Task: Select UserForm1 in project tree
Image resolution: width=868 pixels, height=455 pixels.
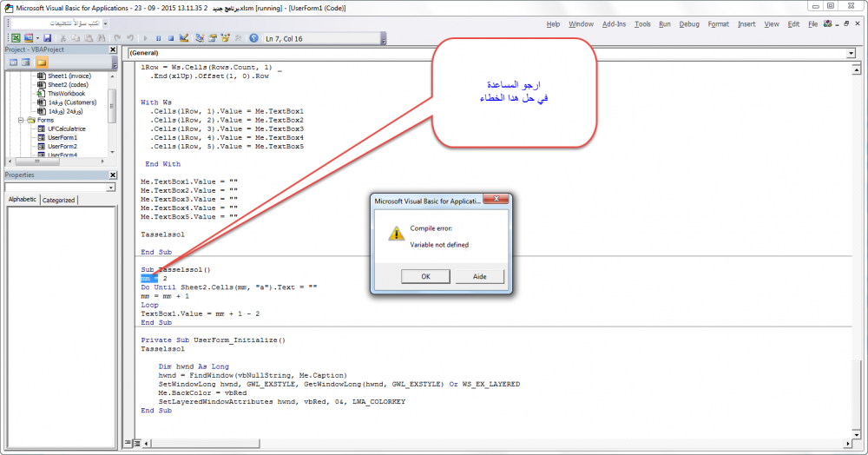Action: [62, 138]
